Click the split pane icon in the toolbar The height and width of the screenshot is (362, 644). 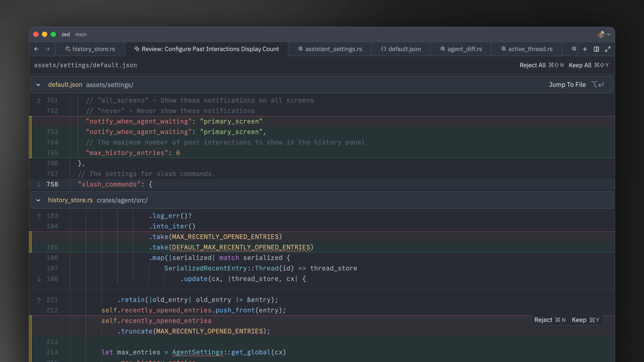click(596, 49)
